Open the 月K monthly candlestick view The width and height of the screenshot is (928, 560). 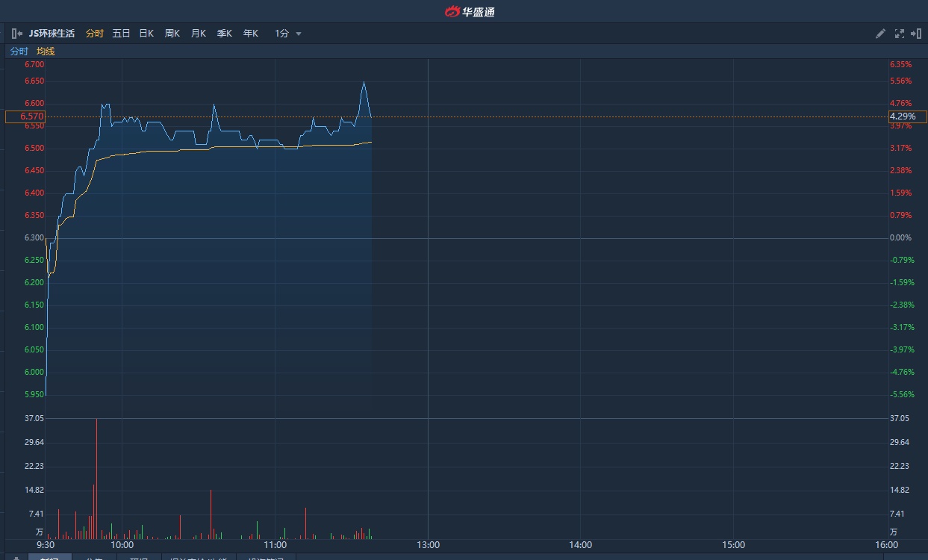199,34
